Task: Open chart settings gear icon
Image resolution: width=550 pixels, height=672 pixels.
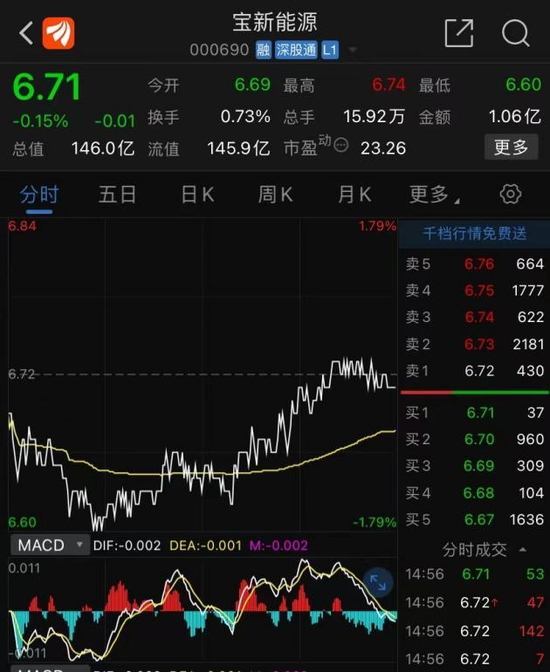Action: pos(510,194)
